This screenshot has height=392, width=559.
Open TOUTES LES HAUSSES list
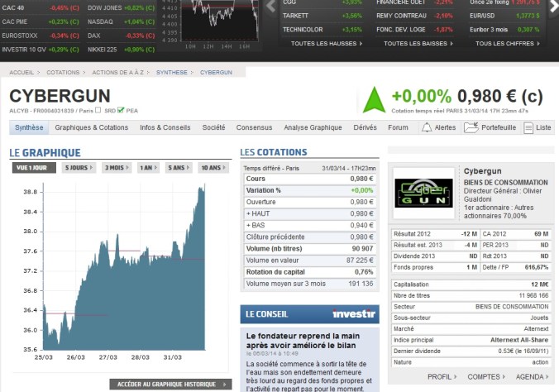tap(326, 44)
